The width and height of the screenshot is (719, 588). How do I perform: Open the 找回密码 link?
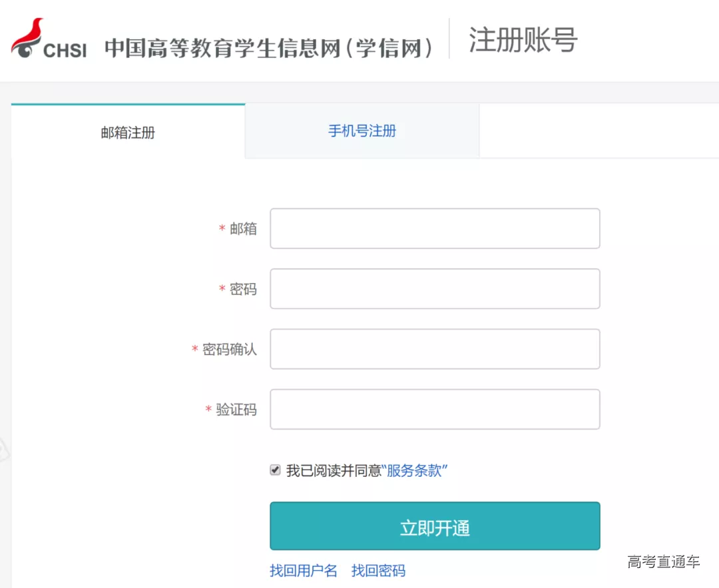378,571
